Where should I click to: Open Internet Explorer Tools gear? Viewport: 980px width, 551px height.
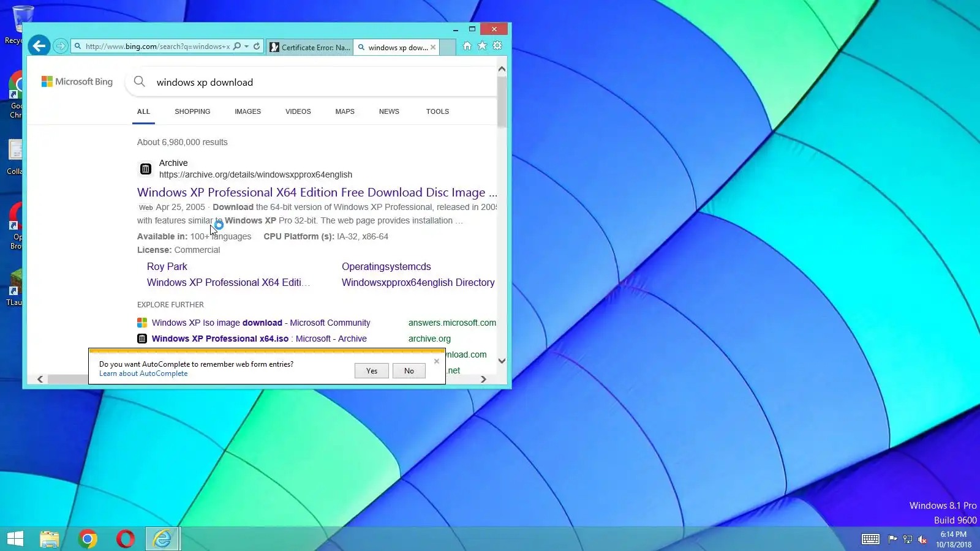coord(497,46)
